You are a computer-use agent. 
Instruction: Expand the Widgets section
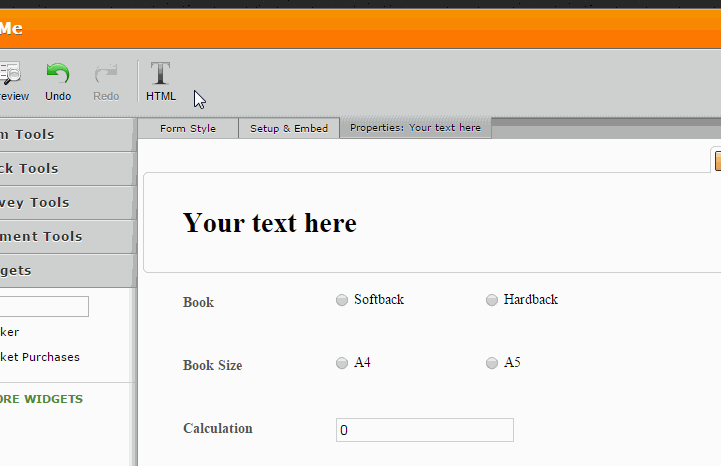click(68, 270)
